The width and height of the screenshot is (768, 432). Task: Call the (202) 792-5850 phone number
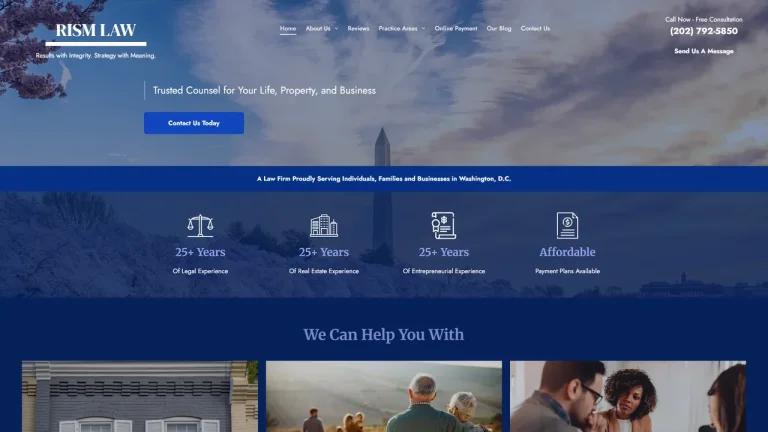pos(704,31)
